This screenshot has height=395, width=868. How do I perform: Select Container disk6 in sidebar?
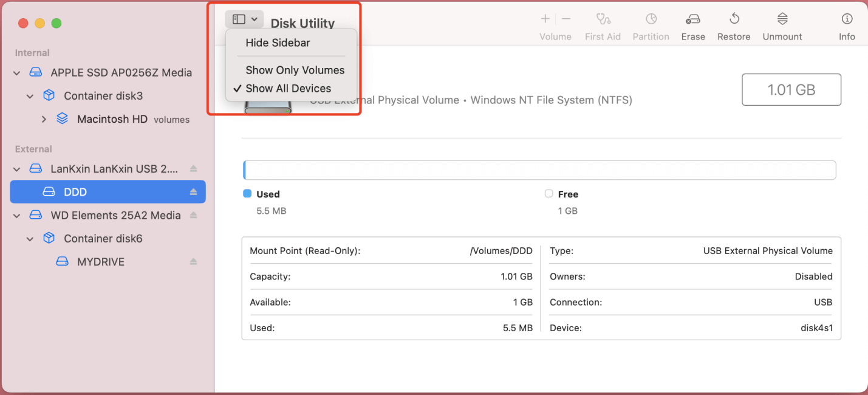point(103,239)
